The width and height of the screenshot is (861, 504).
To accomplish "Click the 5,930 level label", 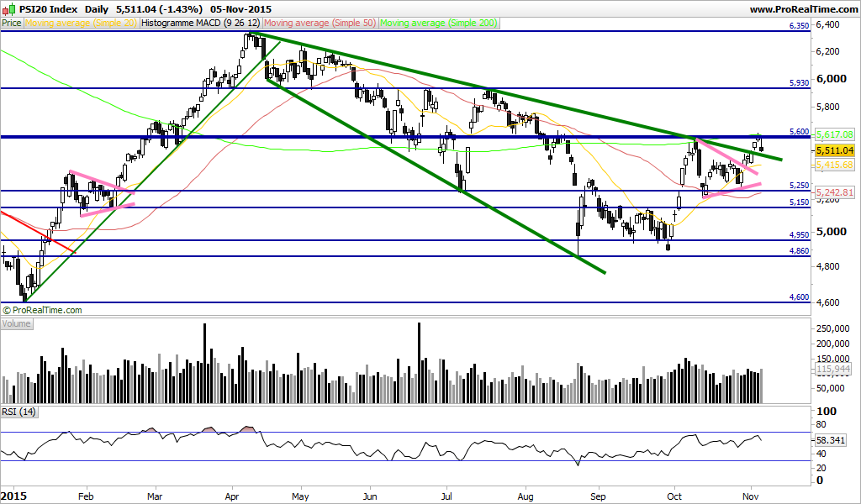I will point(799,83).
